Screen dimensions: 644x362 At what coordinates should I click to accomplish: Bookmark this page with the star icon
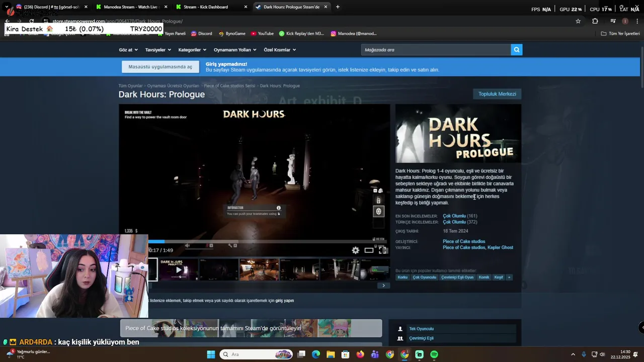click(578, 21)
